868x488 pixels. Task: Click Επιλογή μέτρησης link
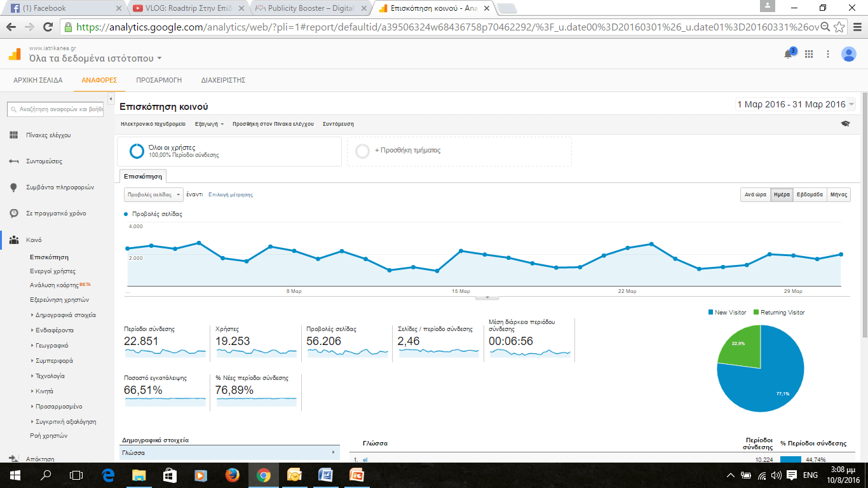click(231, 194)
